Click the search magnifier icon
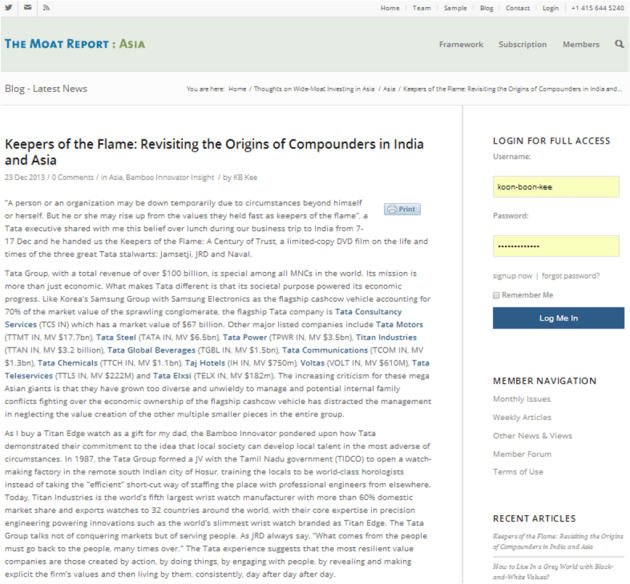The width and height of the screenshot is (630, 584). click(x=619, y=44)
